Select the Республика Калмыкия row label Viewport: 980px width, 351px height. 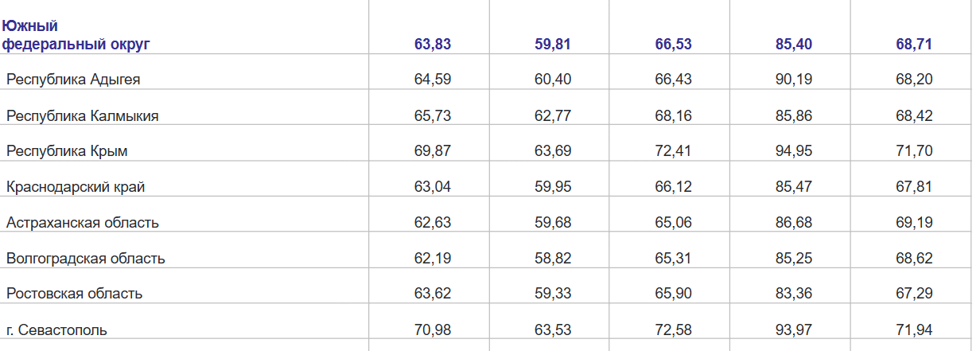pos(83,116)
